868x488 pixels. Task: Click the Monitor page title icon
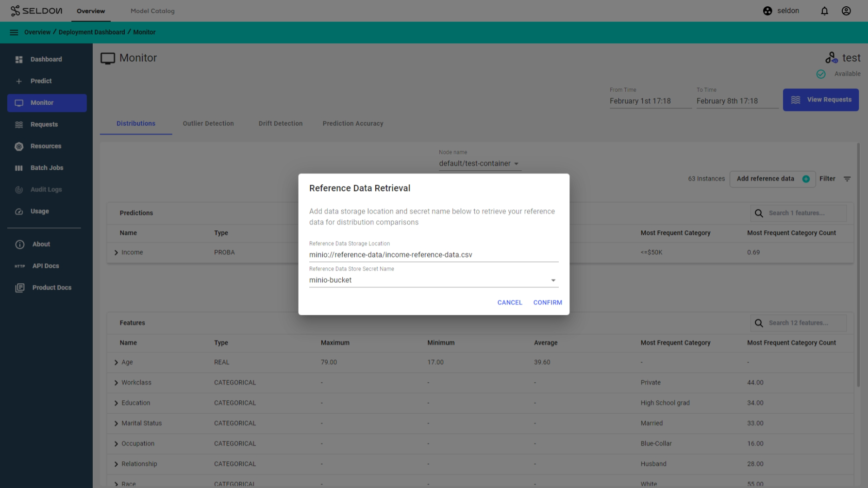108,59
